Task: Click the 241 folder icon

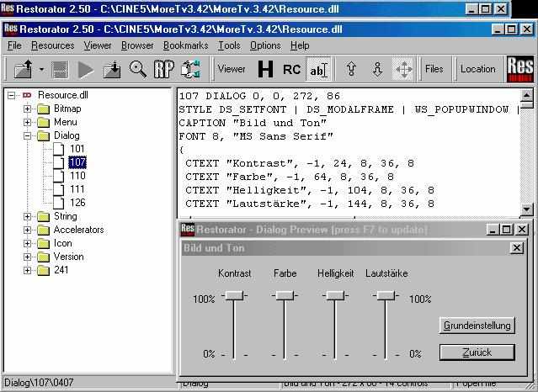Action: click(43, 270)
